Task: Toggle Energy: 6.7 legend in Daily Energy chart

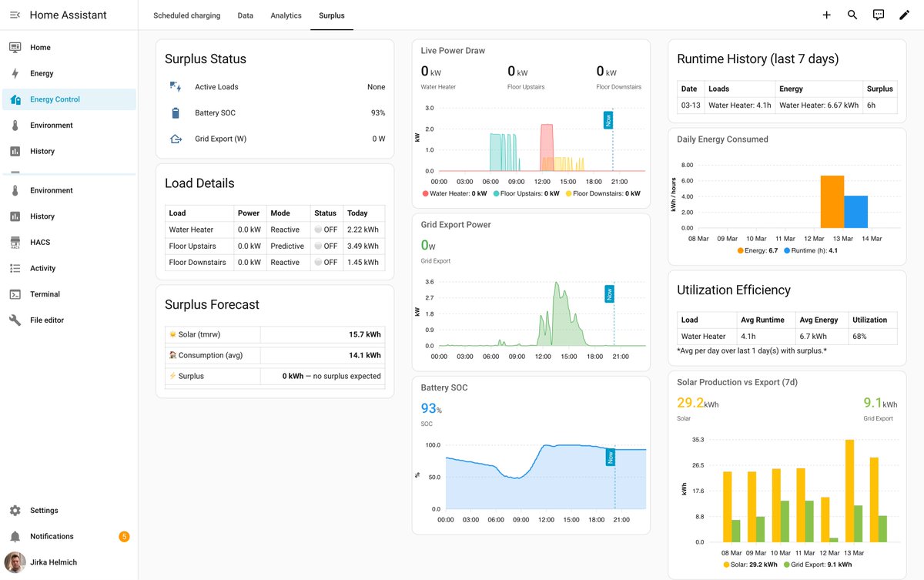Action: coord(758,250)
